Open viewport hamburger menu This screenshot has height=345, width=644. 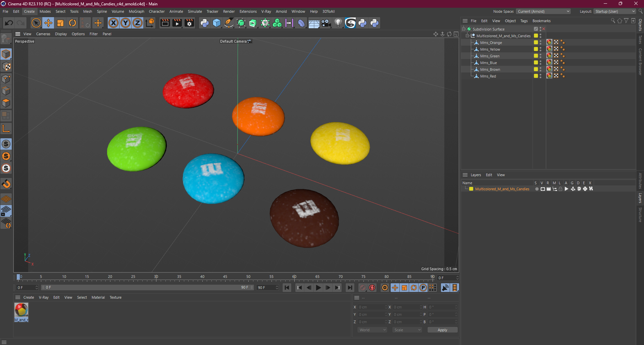[x=18, y=34]
